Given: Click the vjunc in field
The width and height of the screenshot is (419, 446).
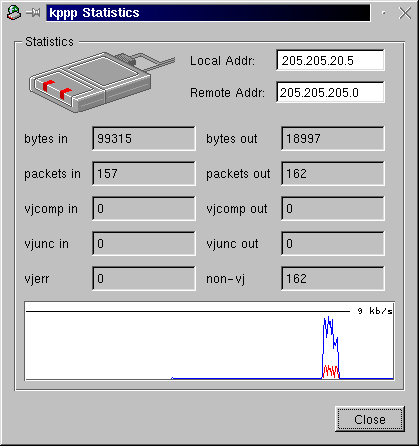Looking at the screenshot, I should 144,244.
